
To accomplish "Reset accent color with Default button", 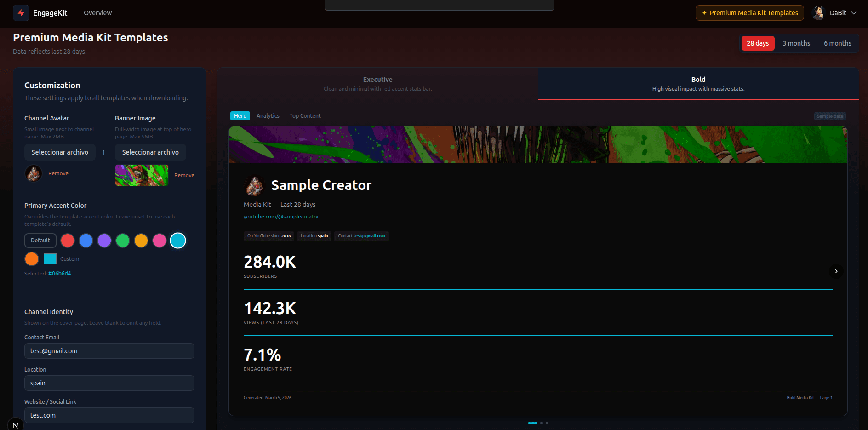I will (x=40, y=241).
